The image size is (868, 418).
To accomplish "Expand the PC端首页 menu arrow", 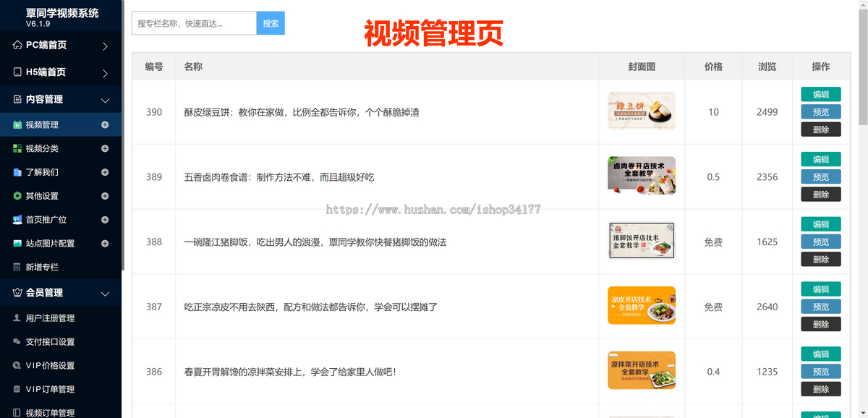I will point(105,46).
